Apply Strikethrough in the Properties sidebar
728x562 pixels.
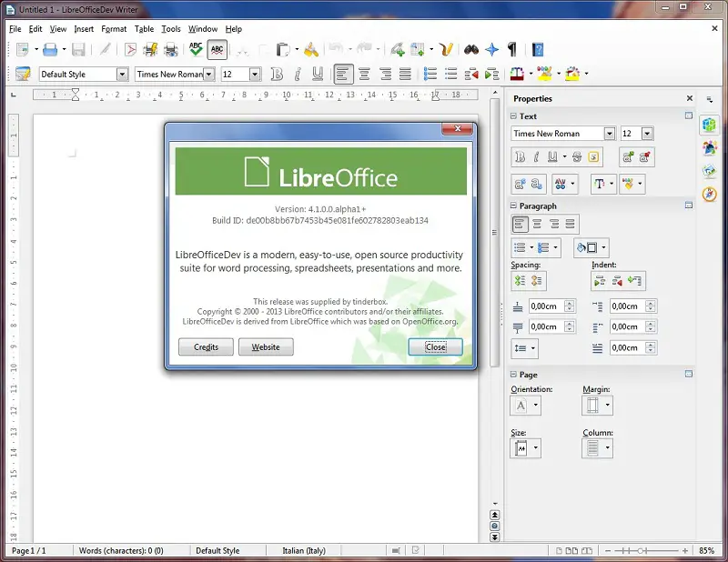pos(577,157)
